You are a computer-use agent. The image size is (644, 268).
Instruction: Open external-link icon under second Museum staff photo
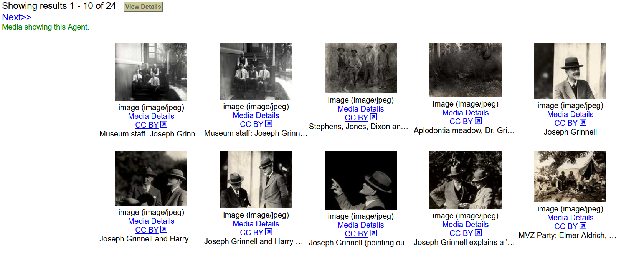pos(269,124)
